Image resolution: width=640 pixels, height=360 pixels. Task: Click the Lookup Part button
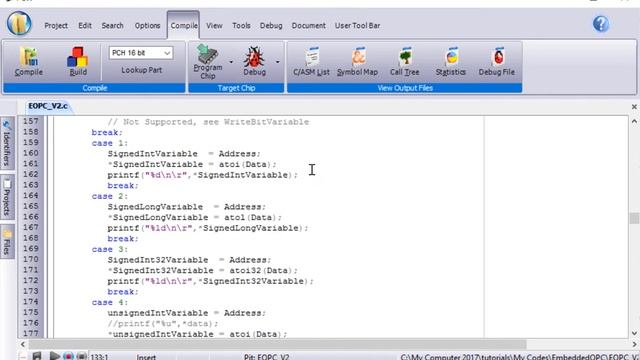pos(142,70)
